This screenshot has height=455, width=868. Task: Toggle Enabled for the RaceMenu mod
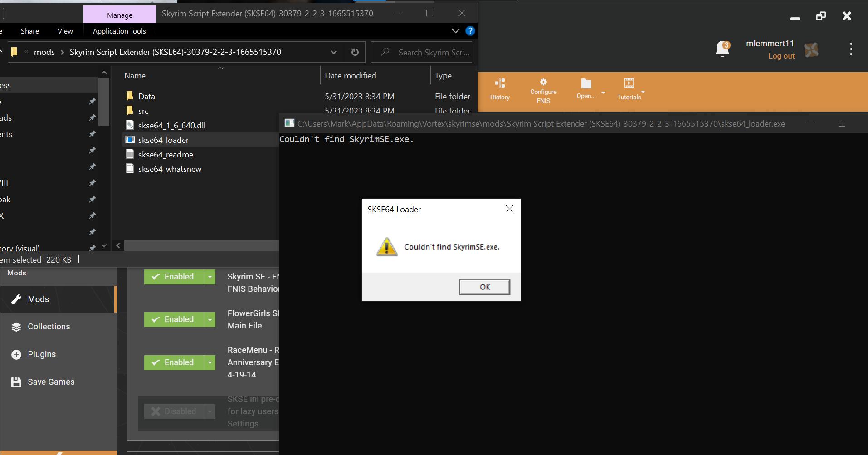174,362
